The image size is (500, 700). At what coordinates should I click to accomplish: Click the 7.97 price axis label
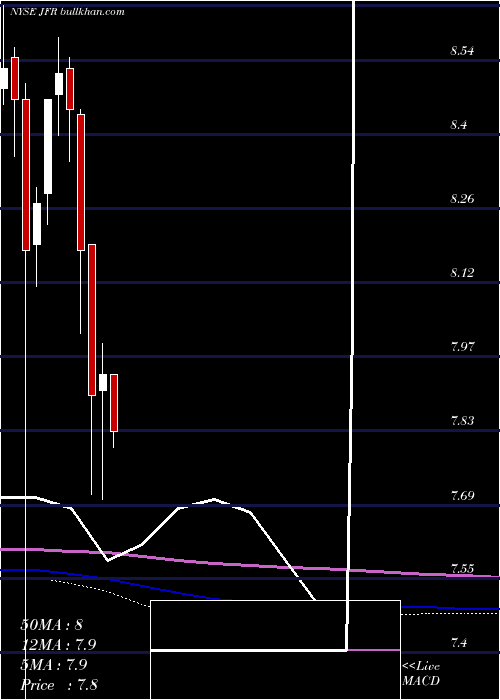click(x=462, y=346)
